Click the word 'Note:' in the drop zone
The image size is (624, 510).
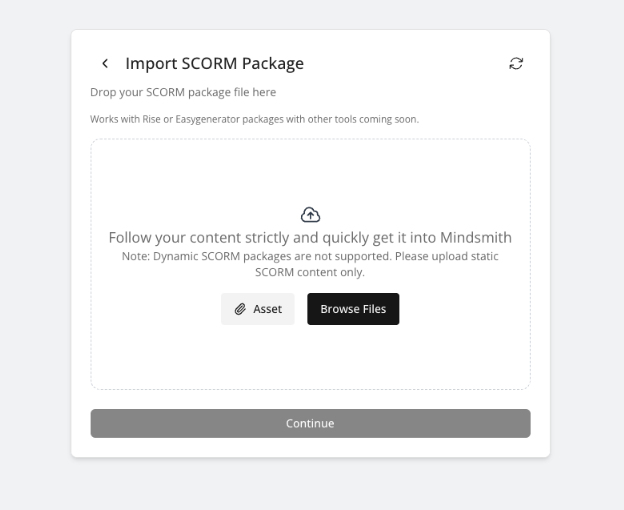(136, 257)
